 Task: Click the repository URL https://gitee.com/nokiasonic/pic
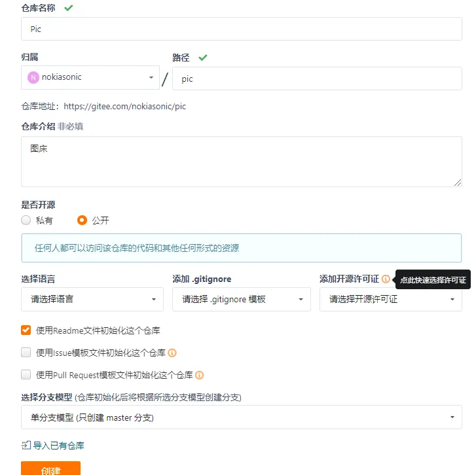pyautogui.click(x=125, y=107)
